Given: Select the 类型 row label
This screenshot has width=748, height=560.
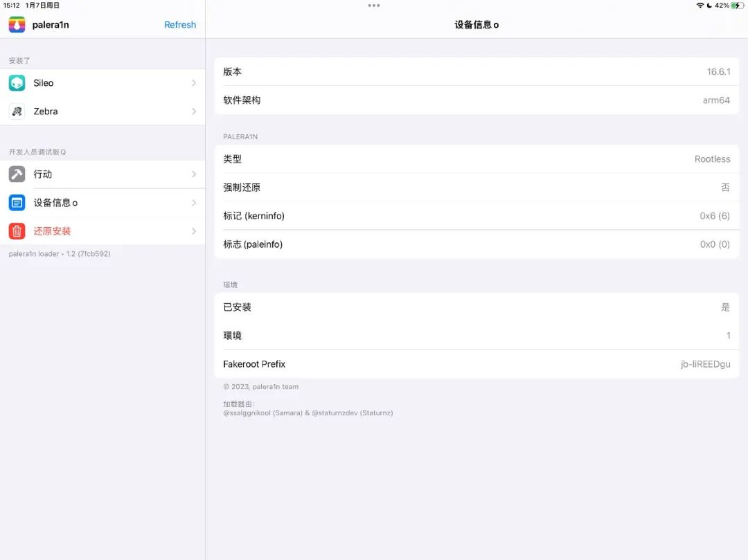Looking at the screenshot, I should (232, 159).
